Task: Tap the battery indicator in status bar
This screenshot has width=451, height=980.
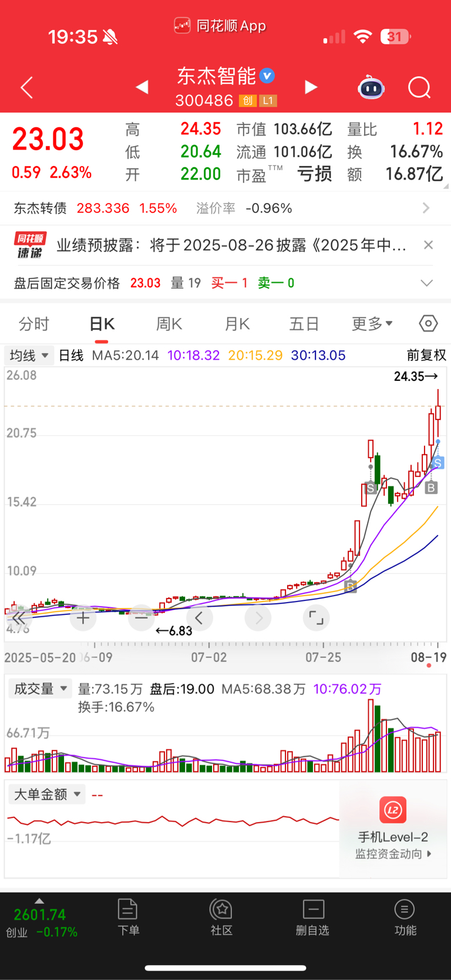Action: [x=396, y=37]
